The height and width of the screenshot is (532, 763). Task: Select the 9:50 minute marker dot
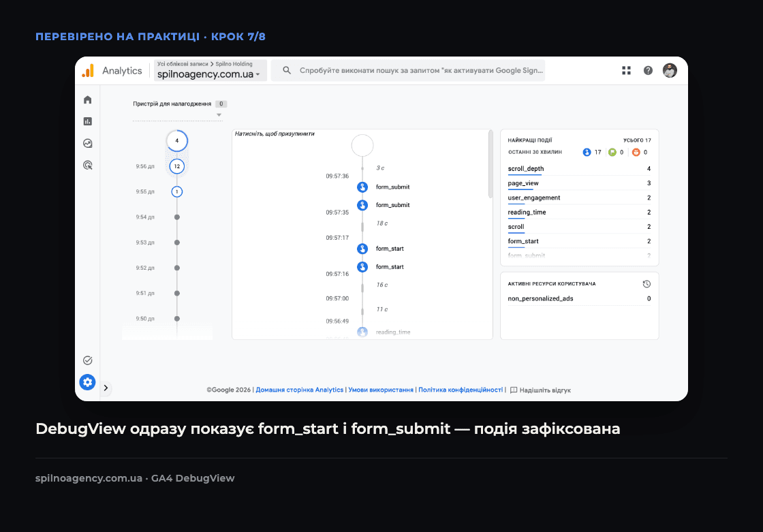click(x=177, y=319)
